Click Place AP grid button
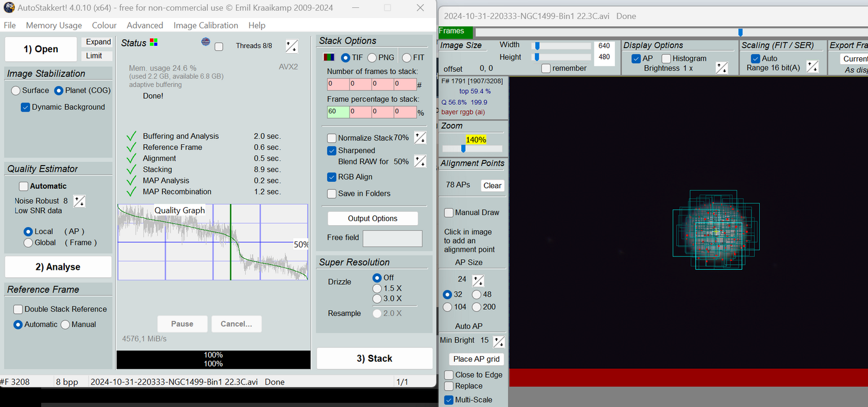Image resolution: width=868 pixels, height=407 pixels. click(477, 359)
